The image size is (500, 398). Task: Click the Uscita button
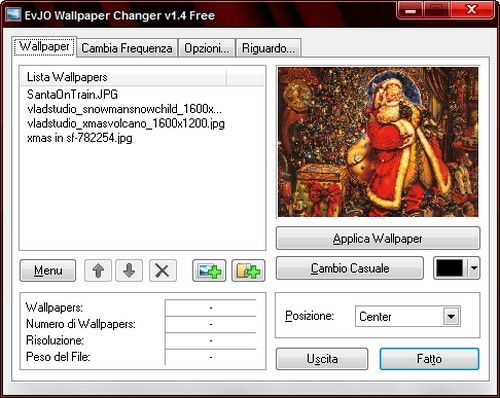pyautogui.click(x=322, y=359)
